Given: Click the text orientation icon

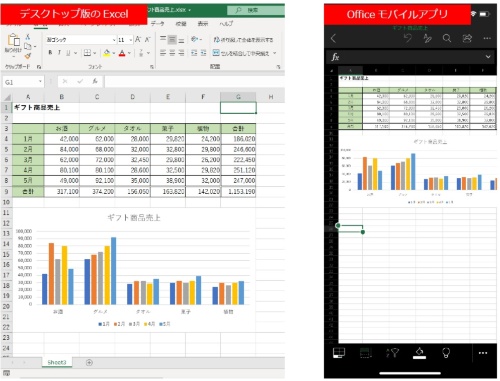Looking at the screenshot, I should (195, 39).
